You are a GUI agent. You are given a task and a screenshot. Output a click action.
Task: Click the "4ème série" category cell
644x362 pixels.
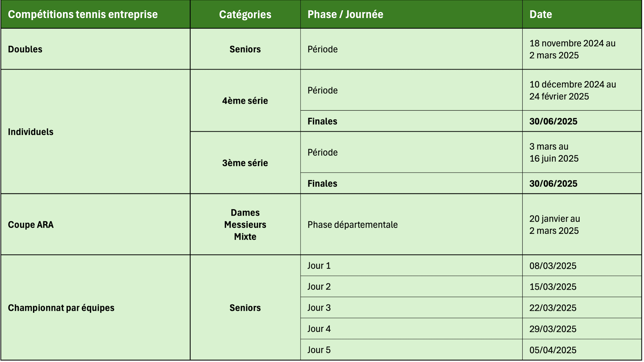click(245, 101)
